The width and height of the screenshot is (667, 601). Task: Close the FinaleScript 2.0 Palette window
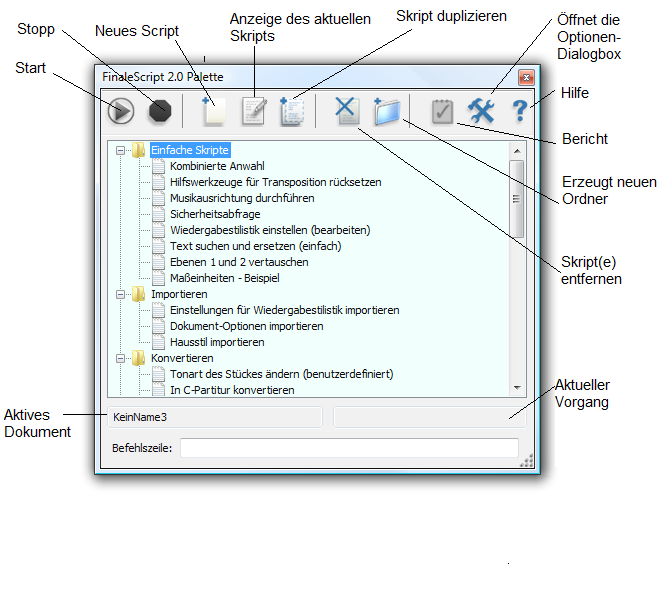point(526,78)
